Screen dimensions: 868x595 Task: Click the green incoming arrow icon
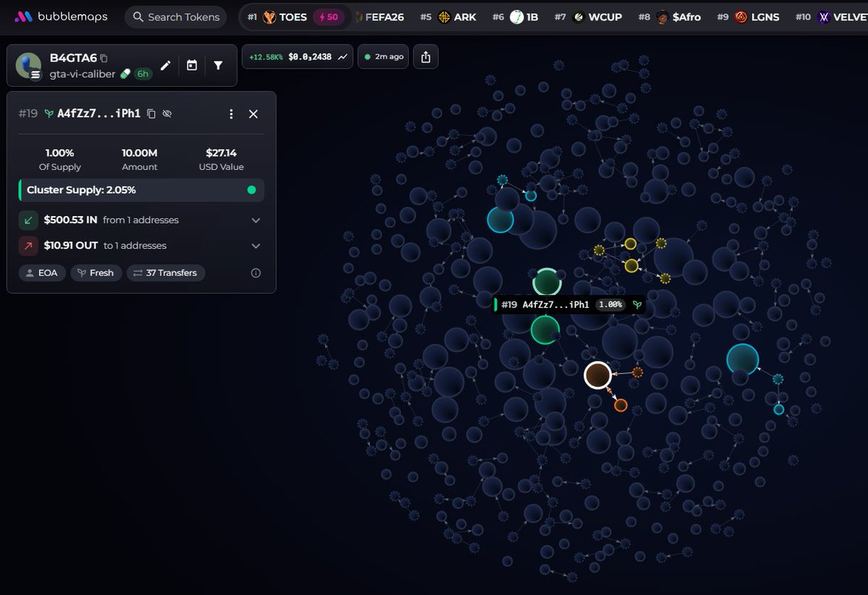click(x=28, y=220)
